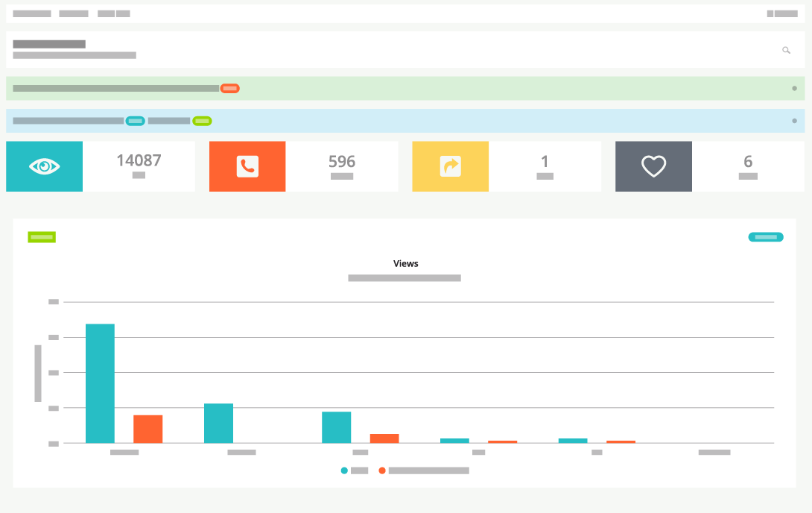
Task: Select the tallest teal bar in chart
Action: click(100, 383)
